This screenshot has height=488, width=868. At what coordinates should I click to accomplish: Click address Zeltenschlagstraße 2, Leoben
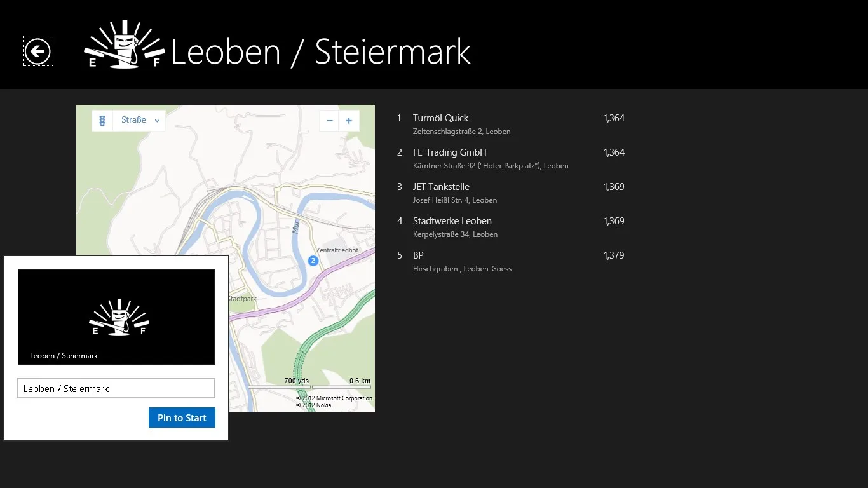[461, 132]
